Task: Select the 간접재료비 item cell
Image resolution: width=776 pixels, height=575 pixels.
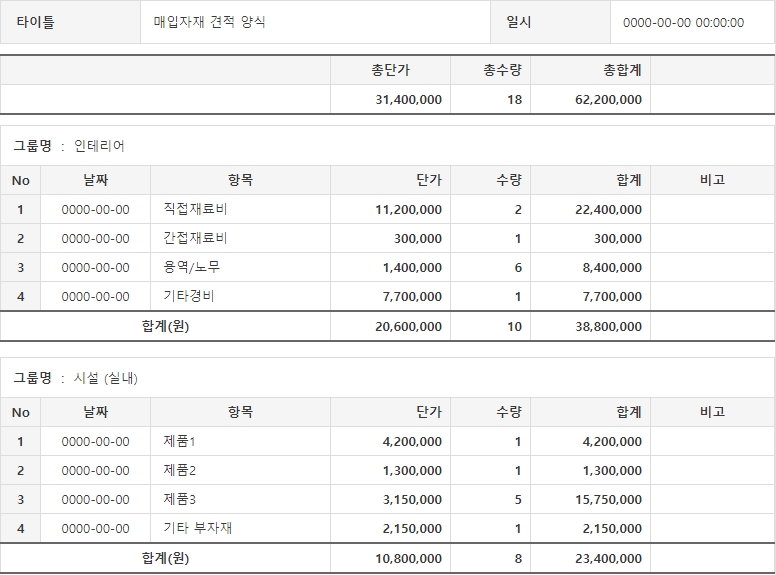Action: [241, 239]
